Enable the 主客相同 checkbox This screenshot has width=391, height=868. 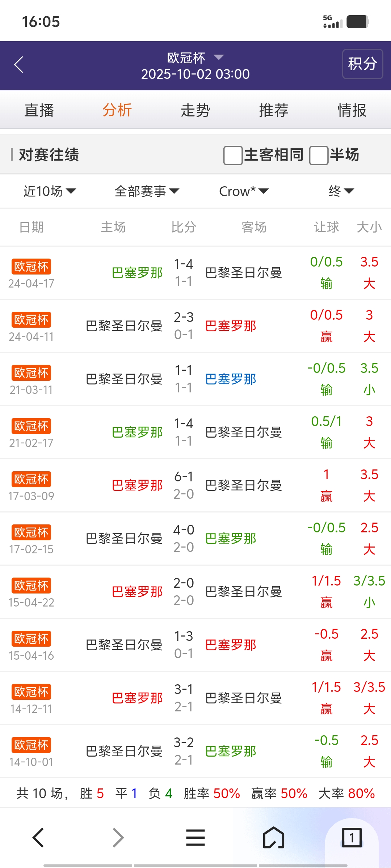[233, 155]
